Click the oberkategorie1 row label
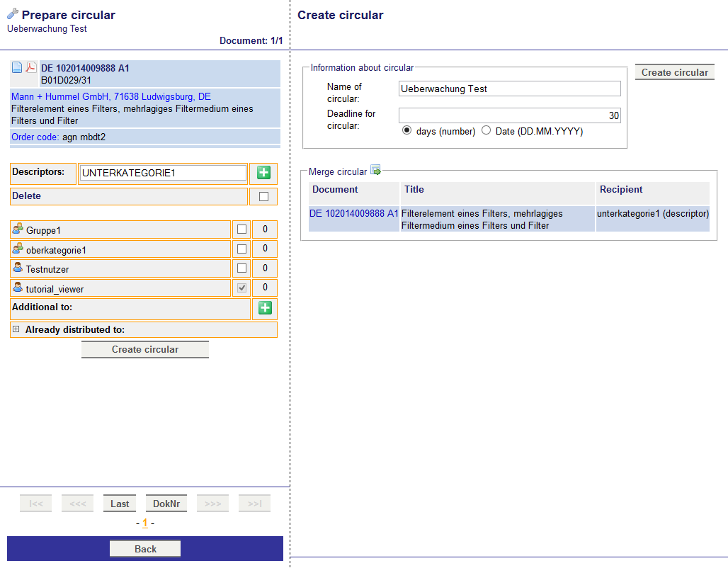The image size is (728, 568). pyautogui.click(x=56, y=250)
